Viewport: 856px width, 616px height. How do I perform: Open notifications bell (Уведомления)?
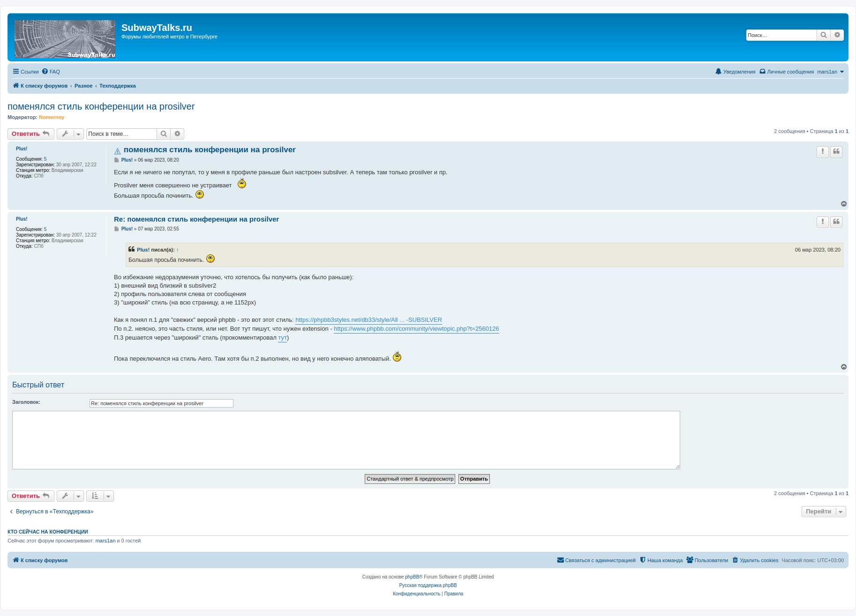point(735,72)
